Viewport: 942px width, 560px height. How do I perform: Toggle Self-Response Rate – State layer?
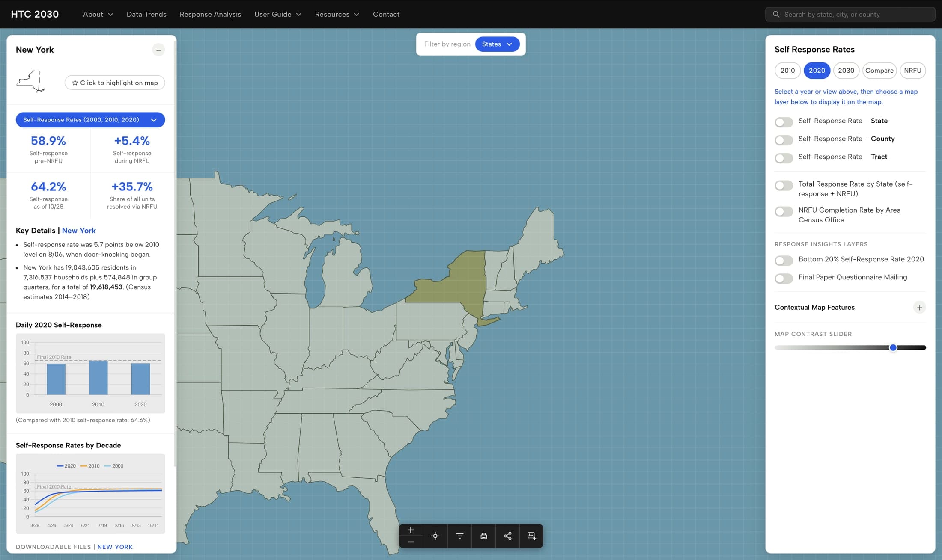(784, 122)
